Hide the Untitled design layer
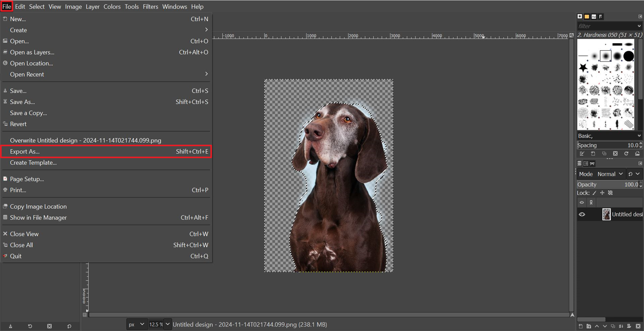This screenshot has height=331, width=644. click(x=582, y=214)
